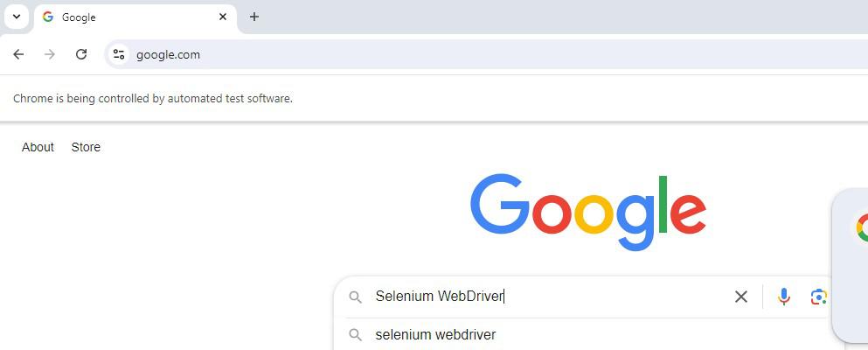The image size is (868, 350).
Task: Click the magnifier icon in search box
Action: (355, 297)
